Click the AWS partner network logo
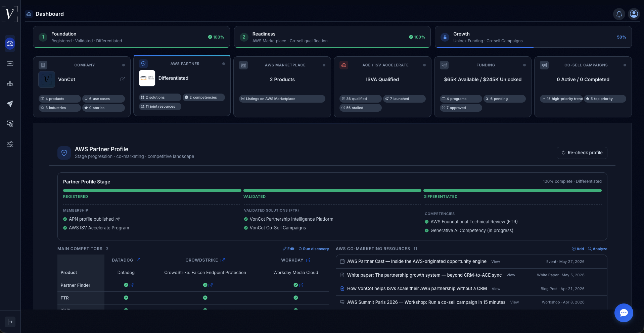The width and height of the screenshot is (644, 333). coord(147,78)
